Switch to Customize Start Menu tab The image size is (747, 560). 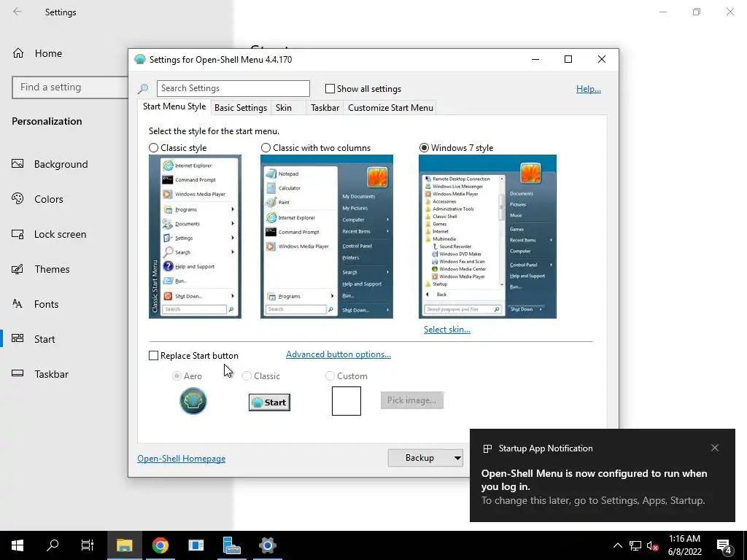(391, 108)
